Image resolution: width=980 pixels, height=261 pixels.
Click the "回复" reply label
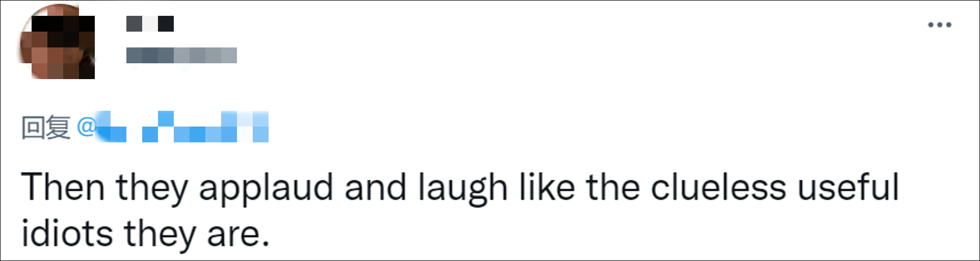46,127
